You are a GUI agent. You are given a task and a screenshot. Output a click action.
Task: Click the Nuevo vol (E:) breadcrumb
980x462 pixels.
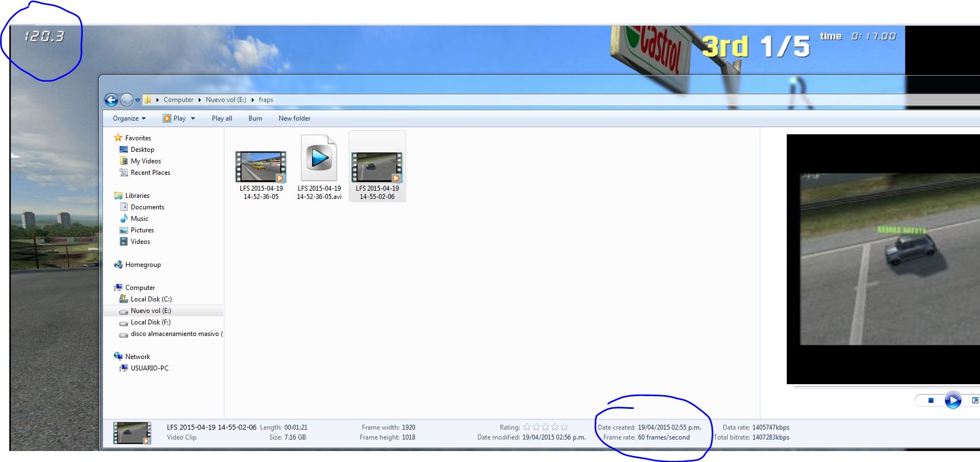click(226, 100)
